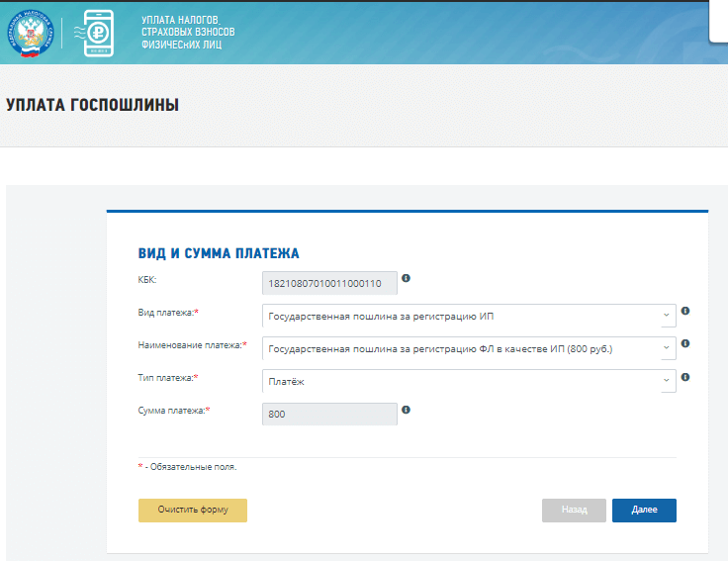
Task: Open the Тип платежа dropdown showing Платёж
Action: point(469,381)
